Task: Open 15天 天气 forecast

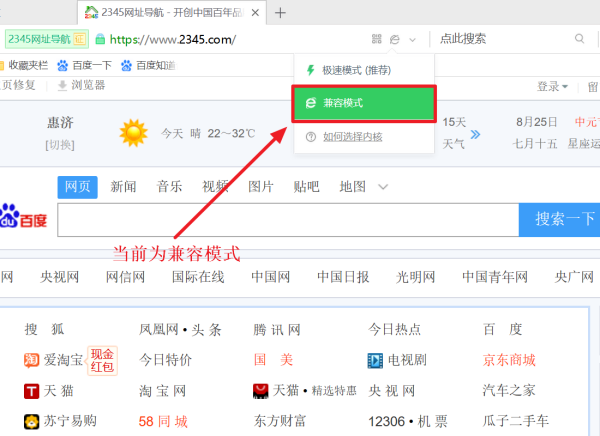Action: tap(454, 133)
